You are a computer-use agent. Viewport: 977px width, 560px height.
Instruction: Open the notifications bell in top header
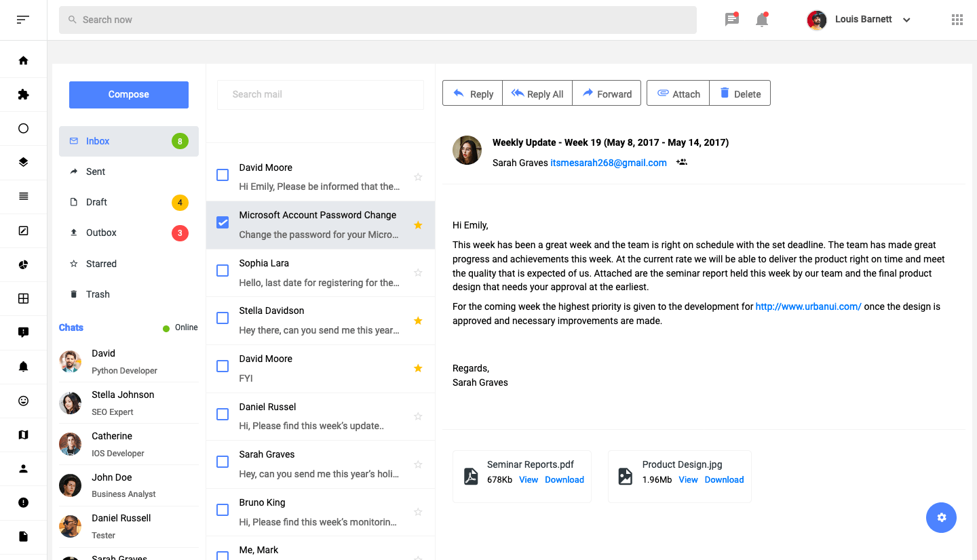pos(762,20)
